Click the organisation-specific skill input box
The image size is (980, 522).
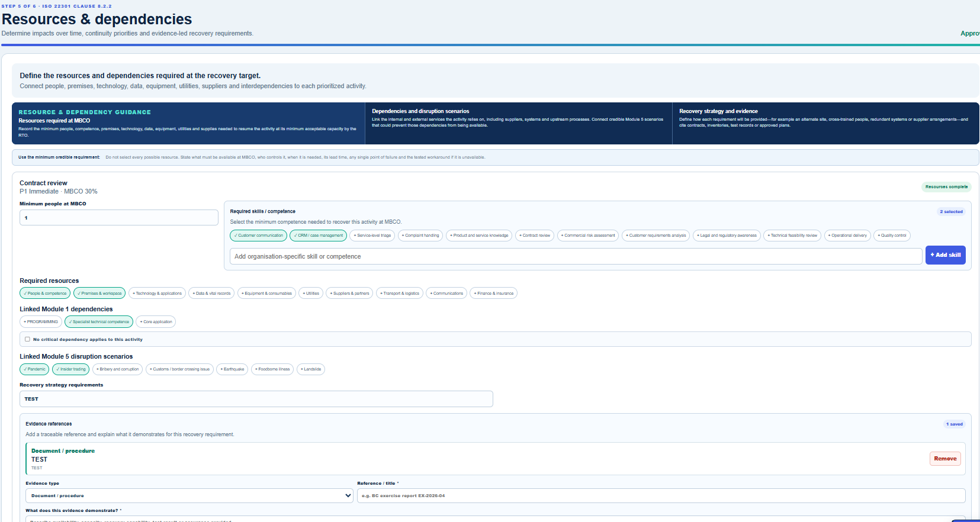(576, 256)
